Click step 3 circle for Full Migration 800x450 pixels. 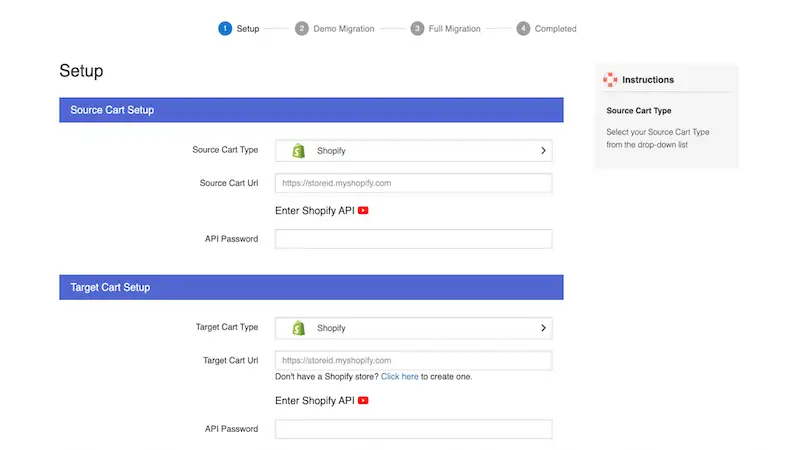pos(417,29)
